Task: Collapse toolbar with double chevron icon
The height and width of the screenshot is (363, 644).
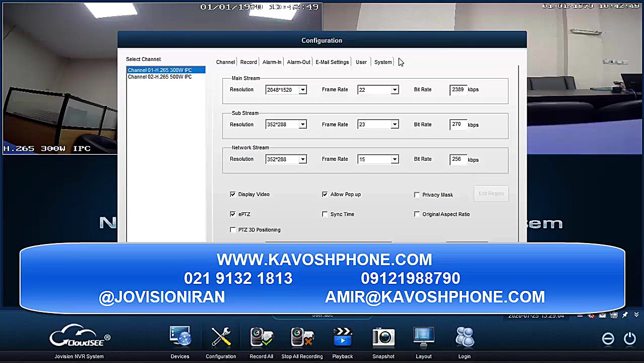Action: coord(636,316)
